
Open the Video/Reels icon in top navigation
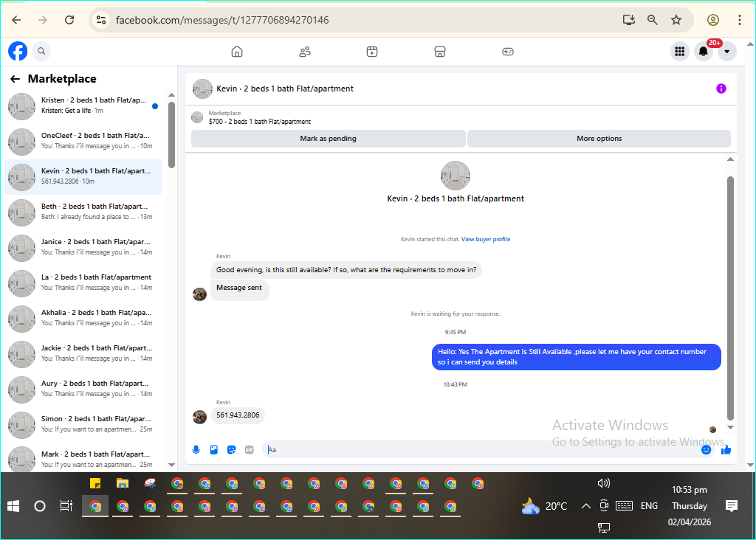coord(372,52)
